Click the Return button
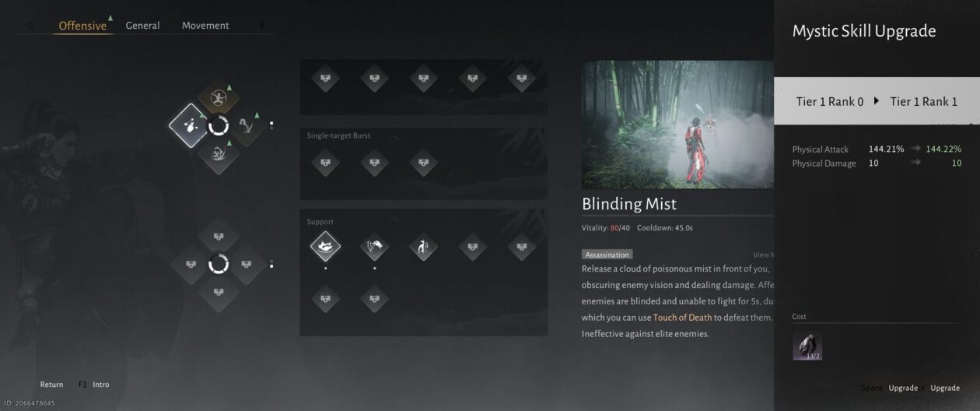 [51, 385]
